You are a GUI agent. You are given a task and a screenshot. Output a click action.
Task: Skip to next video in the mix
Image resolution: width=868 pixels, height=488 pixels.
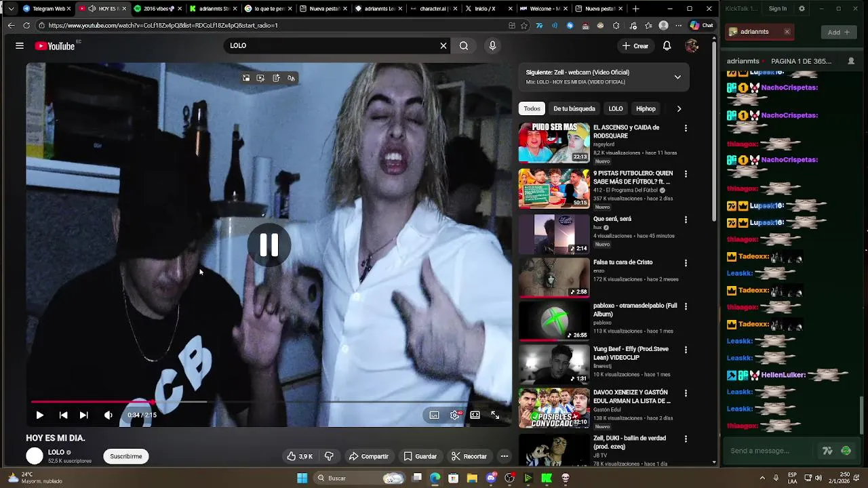[x=83, y=415]
